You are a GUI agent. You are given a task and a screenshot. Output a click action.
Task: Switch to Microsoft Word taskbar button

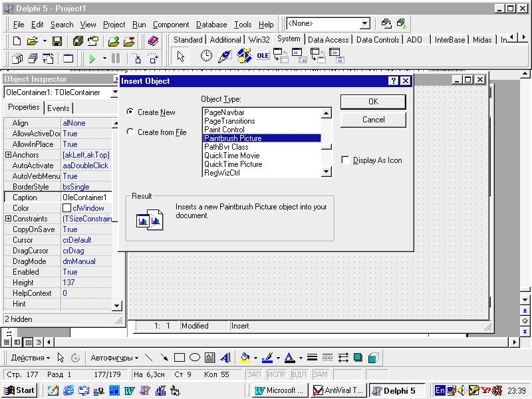coord(280,390)
